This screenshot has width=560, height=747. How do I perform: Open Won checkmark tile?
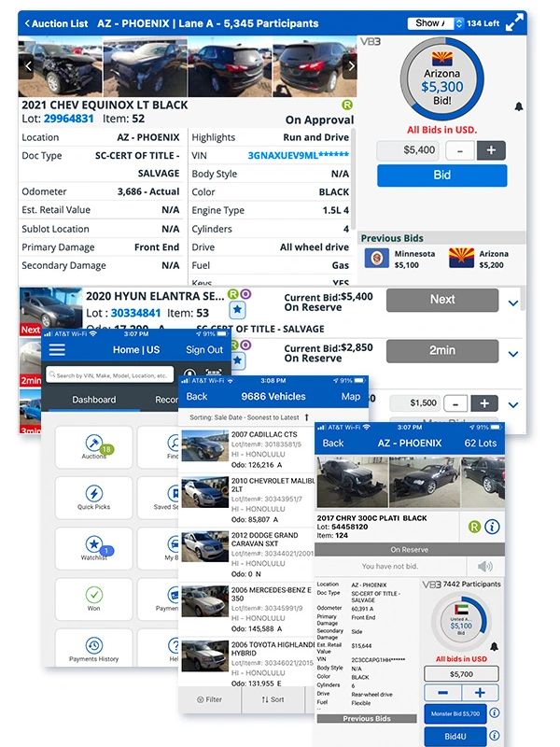coord(94,599)
